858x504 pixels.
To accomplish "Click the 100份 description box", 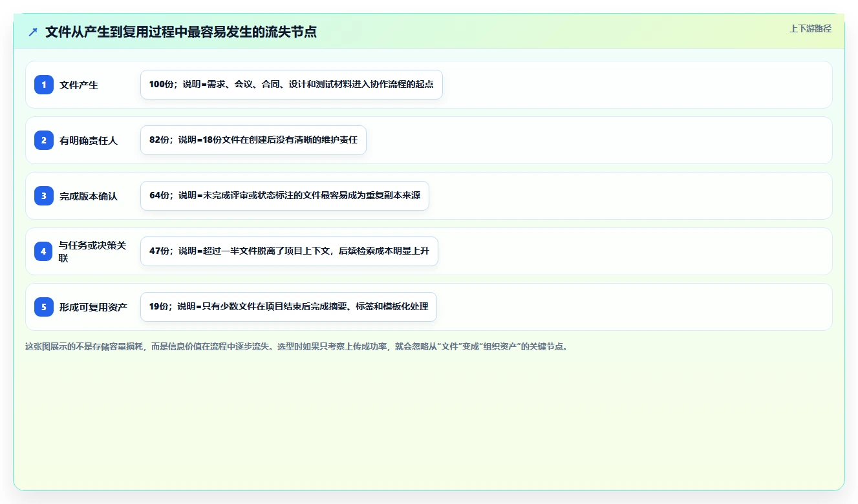I will coord(292,85).
